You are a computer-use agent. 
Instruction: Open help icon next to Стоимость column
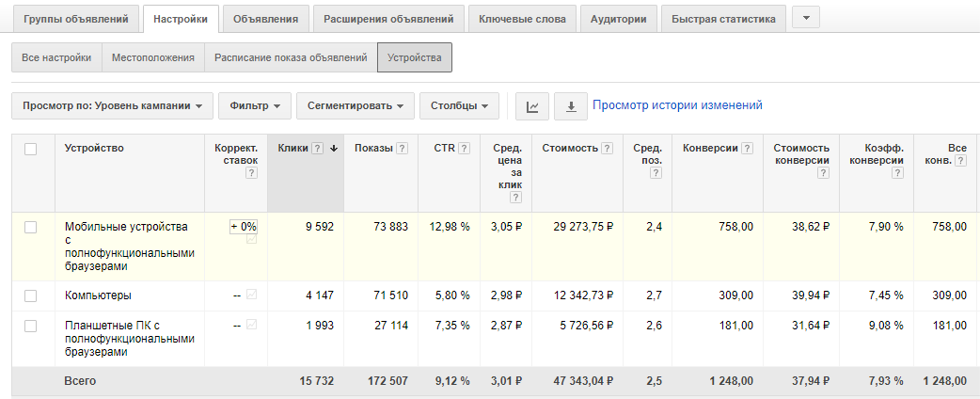(607, 149)
